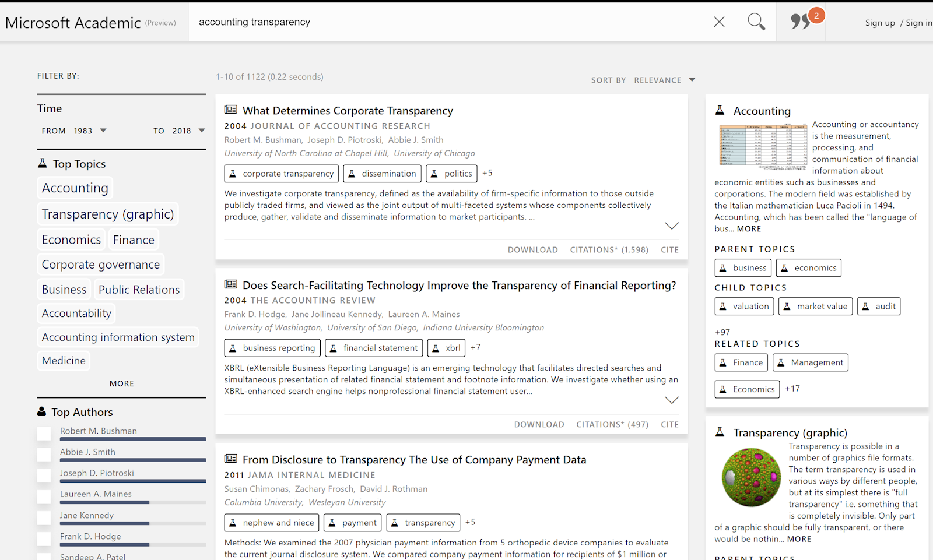Screen dimensions: 933x560
Task: Click flask icon next to Transparency (graphic) heading
Action: point(720,432)
